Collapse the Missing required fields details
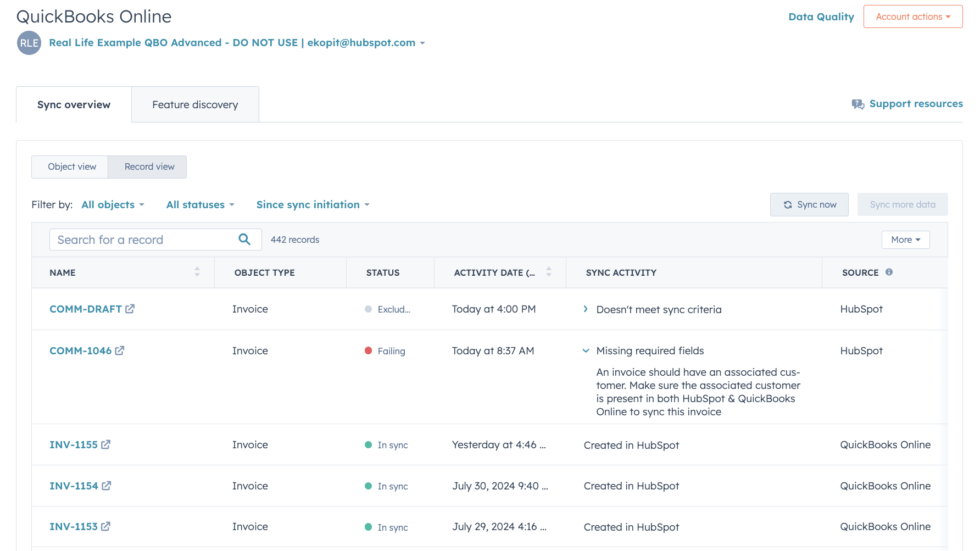 (x=586, y=350)
